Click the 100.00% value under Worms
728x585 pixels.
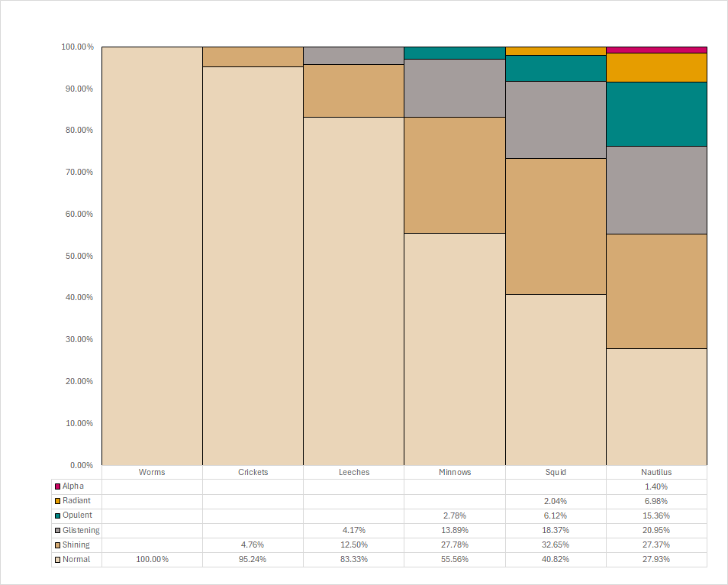click(x=151, y=559)
